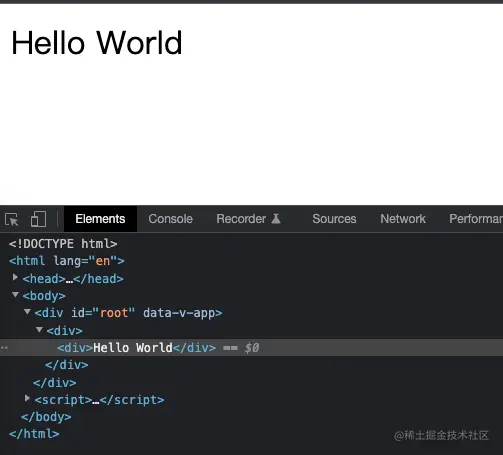Click the data-v-app attribute

pos(179,313)
